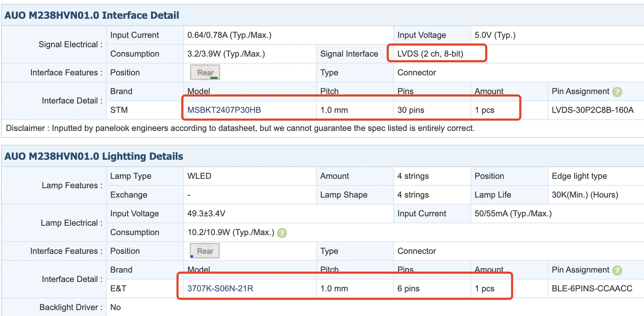Screen dimensions: 644x316
Task: Click the help icon beside the STM row's Pin Assignment header
Action: point(617,92)
